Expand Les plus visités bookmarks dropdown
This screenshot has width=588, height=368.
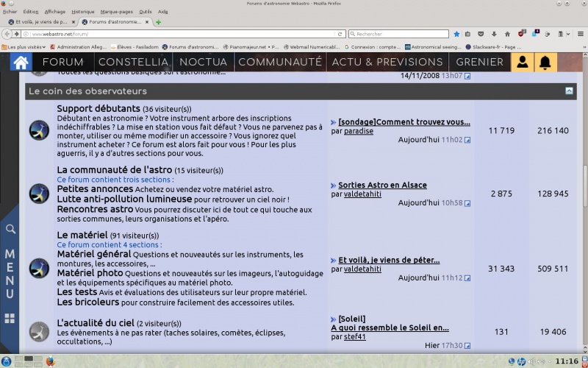pyautogui.click(x=24, y=47)
